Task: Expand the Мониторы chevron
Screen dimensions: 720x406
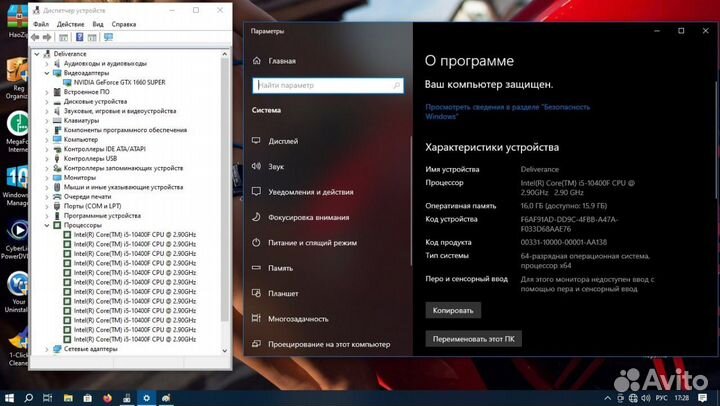Action: (x=47, y=178)
